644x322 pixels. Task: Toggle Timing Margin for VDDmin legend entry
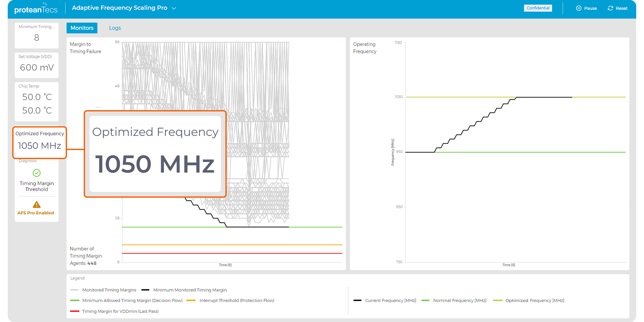(x=120, y=311)
